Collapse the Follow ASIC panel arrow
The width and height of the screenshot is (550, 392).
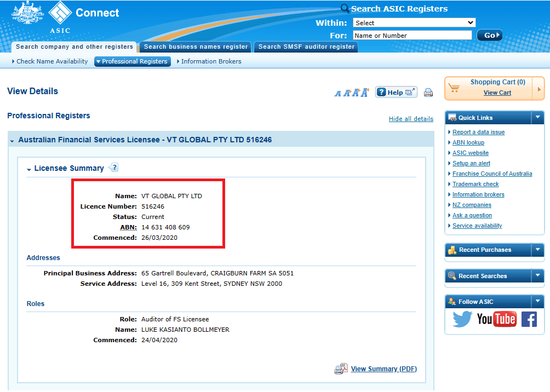pyautogui.click(x=537, y=301)
